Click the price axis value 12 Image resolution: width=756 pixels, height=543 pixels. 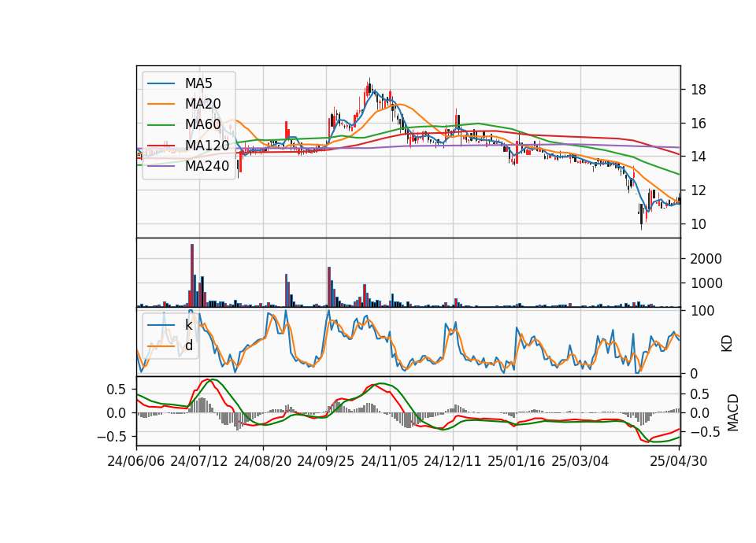(x=699, y=190)
